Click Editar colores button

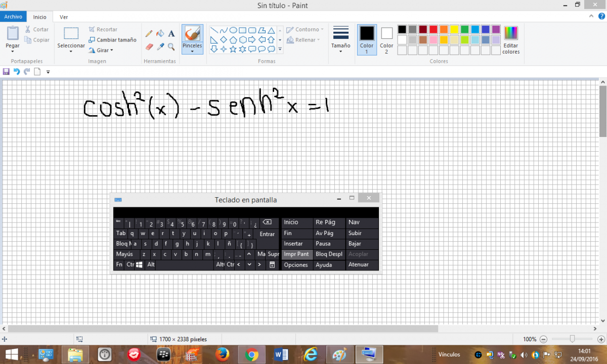click(511, 39)
